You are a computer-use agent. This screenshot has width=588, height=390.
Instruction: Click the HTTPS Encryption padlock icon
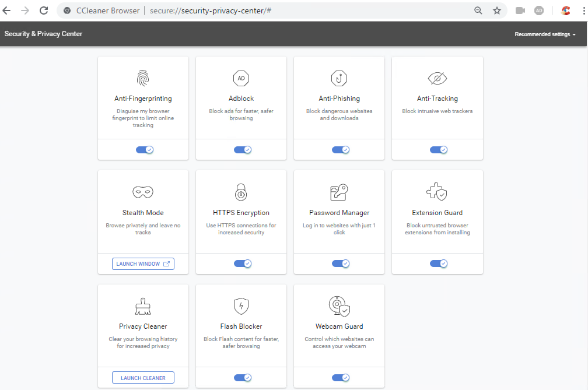pyautogui.click(x=241, y=192)
